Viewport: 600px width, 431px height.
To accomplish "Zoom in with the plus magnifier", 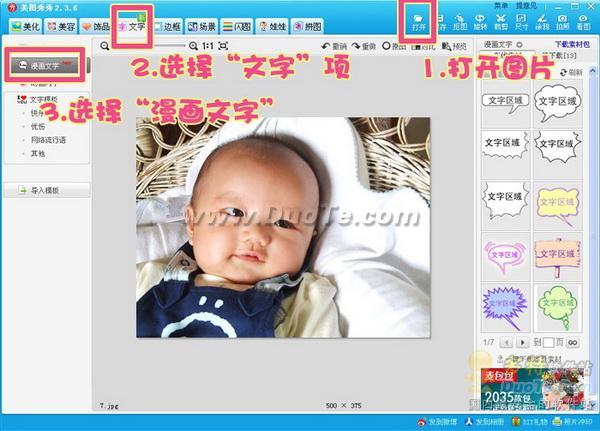I will click(x=193, y=46).
